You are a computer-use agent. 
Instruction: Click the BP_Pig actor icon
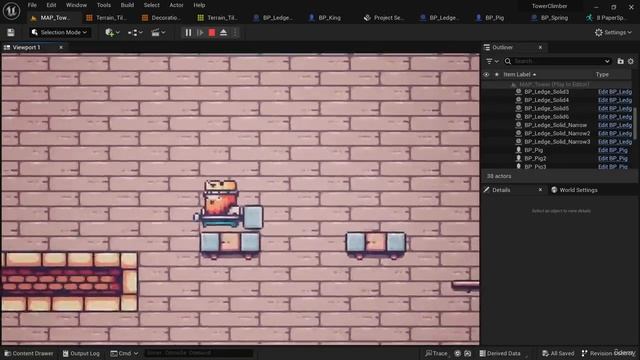pos(518,150)
